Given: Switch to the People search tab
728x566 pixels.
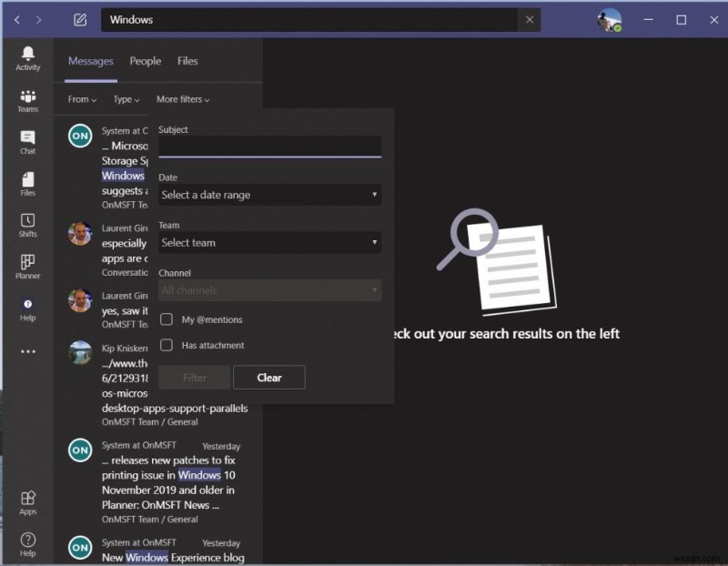Looking at the screenshot, I should [145, 61].
